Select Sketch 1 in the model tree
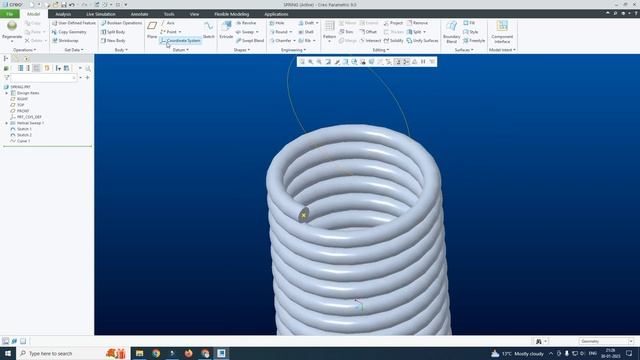The height and width of the screenshot is (360, 640). [x=21, y=129]
